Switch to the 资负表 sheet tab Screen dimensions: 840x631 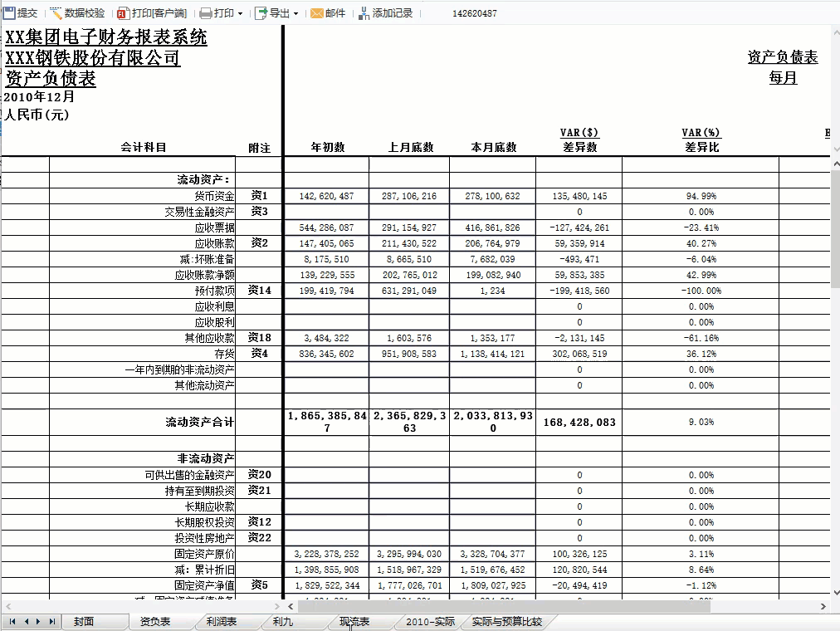pyautogui.click(x=155, y=621)
